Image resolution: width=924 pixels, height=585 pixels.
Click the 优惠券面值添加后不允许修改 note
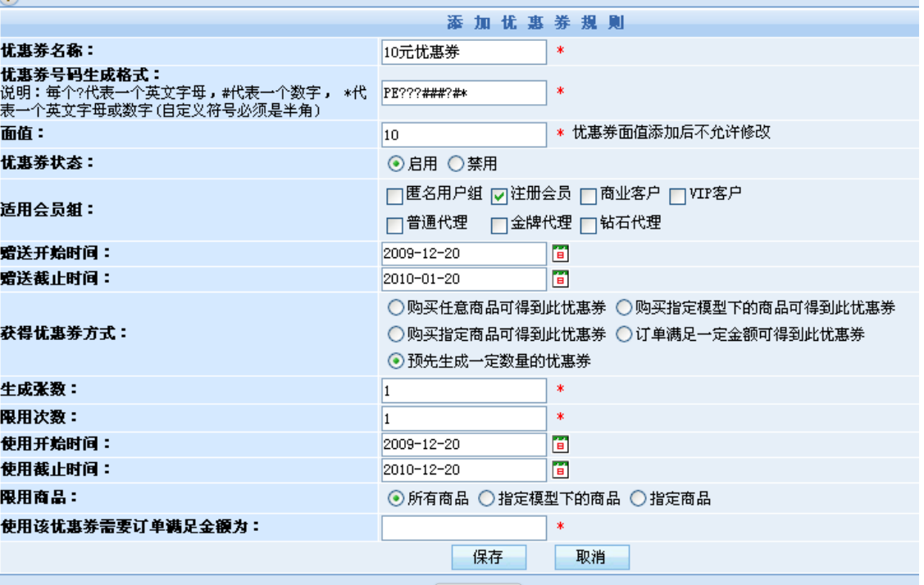671,132
